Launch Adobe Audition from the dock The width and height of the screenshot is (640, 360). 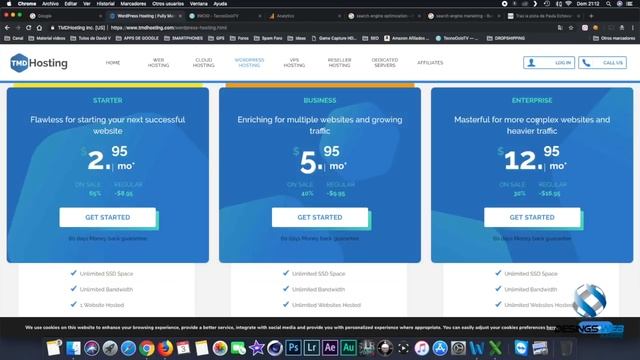click(348, 348)
